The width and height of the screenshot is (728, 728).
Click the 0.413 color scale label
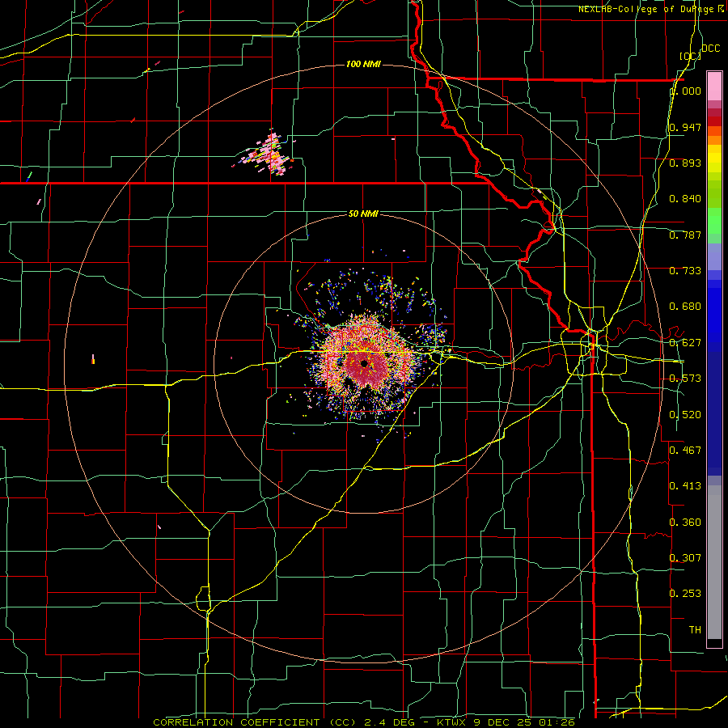point(685,486)
